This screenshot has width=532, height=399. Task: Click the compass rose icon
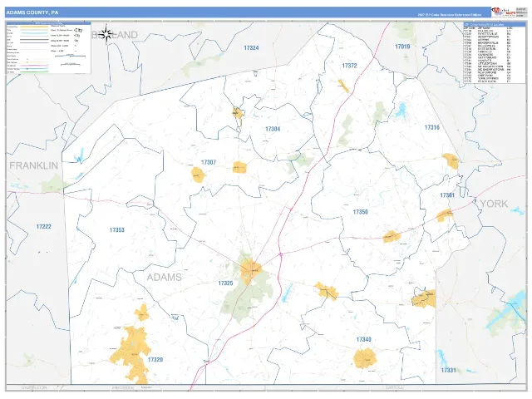click(x=106, y=34)
